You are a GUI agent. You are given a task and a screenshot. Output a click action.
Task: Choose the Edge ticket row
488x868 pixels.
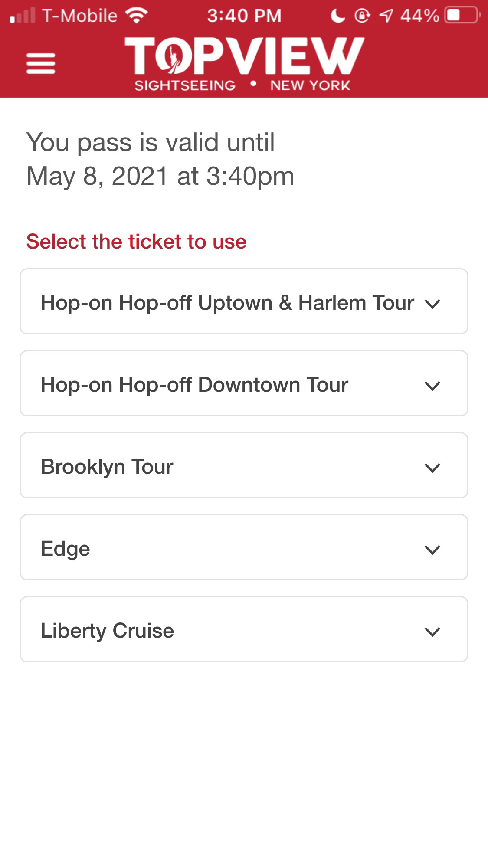pyautogui.click(x=244, y=547)
